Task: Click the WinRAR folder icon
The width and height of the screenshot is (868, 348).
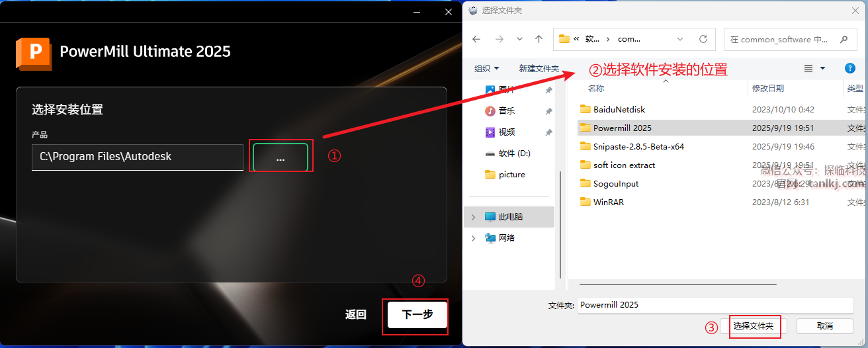Action: 585,202
